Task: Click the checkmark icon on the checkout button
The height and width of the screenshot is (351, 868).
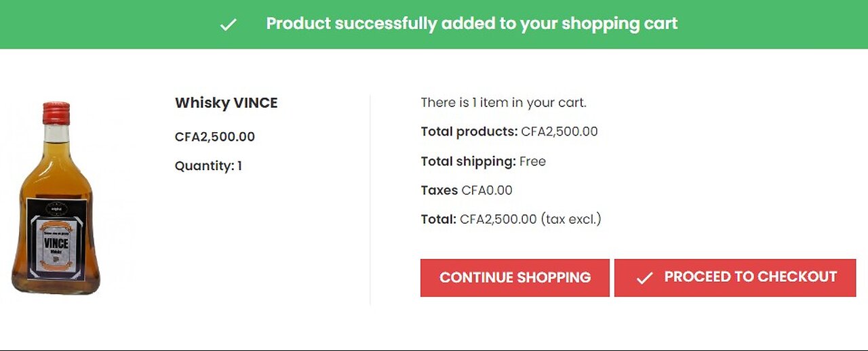Action: pos(644,278)
